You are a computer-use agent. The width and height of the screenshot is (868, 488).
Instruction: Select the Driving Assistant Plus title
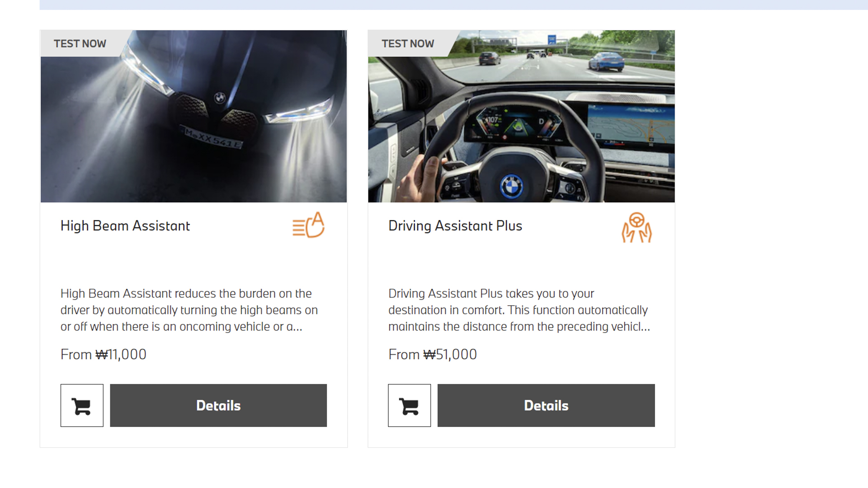click(x=455, y=226)
